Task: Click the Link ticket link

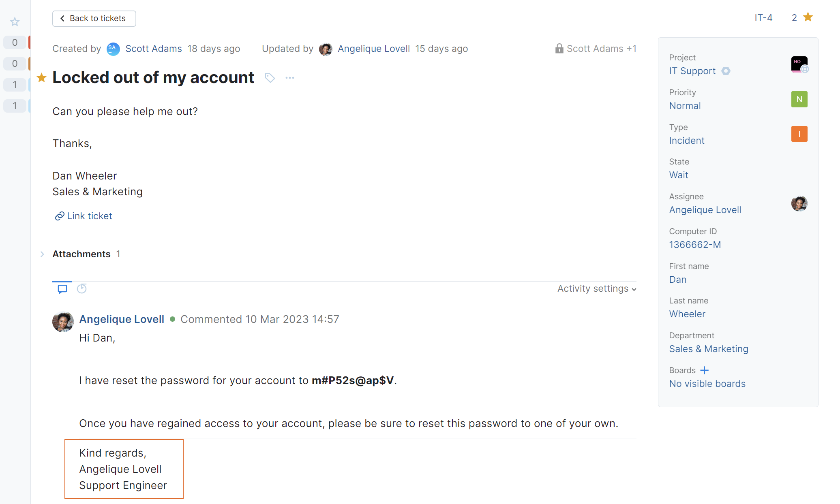Action: [90, 216]
